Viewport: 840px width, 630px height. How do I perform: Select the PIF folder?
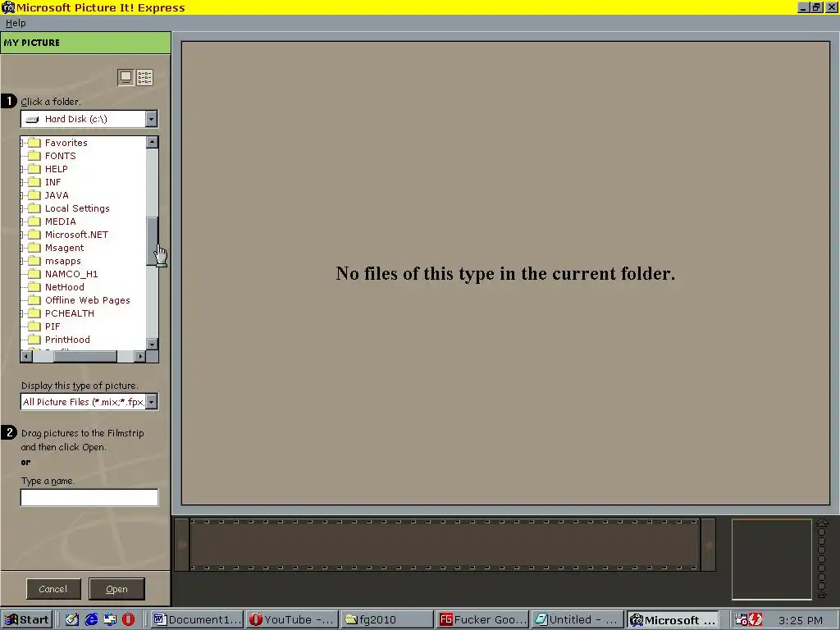(52, 326)
